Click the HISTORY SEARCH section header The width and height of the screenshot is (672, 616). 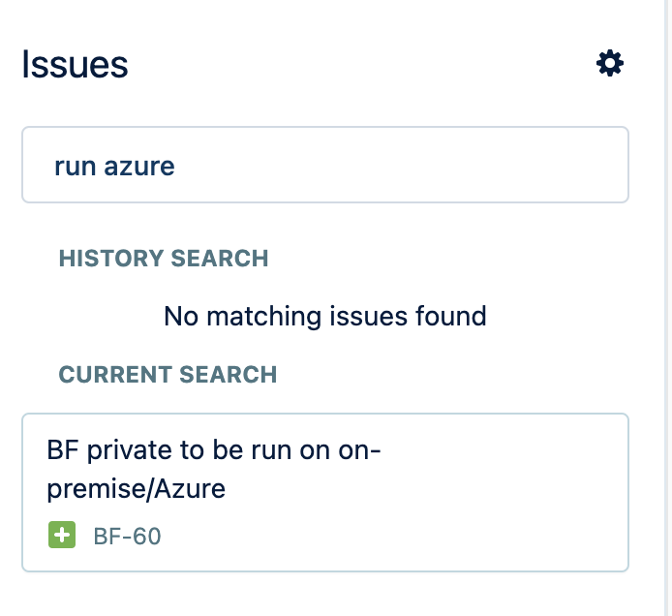coord(164,258)
